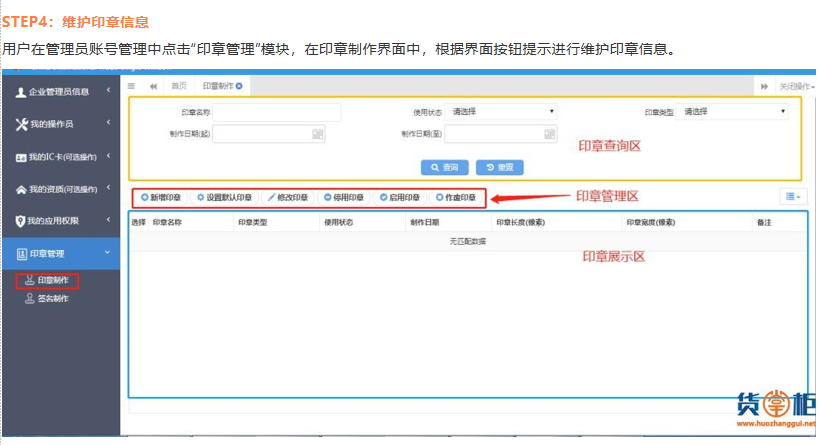This screenshot has width=819, height=445.
Task: Click the double-right arrow tab scroll icon
Action: pyautogui.click(x=765, y=87)
